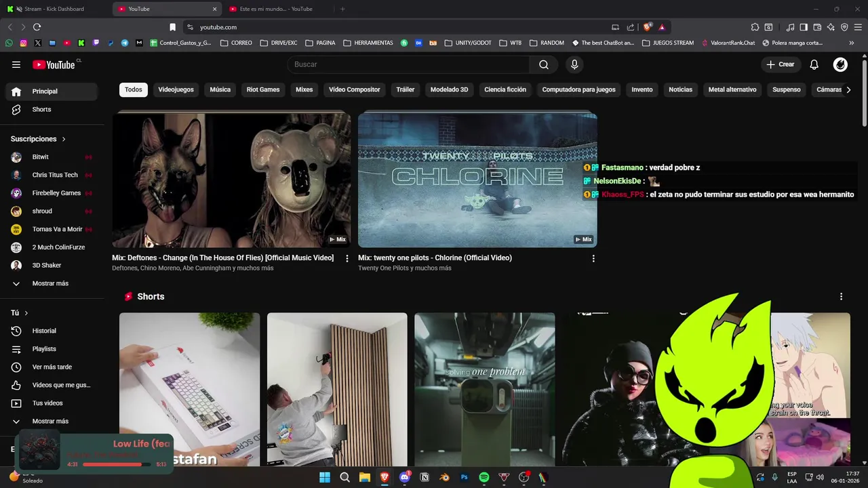Open options menu for Chlorine mix
Viewport: 868px width, 488px height.
point(593,258)
